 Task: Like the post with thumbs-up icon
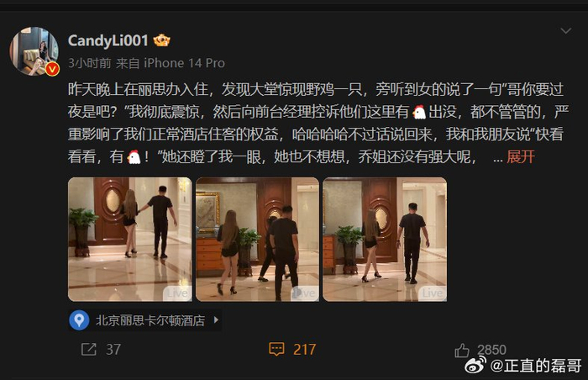[x=462, y=351]
